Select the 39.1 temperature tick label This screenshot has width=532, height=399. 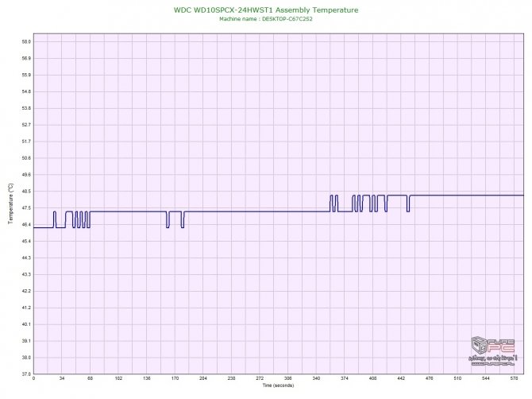[x=26, y=341]
